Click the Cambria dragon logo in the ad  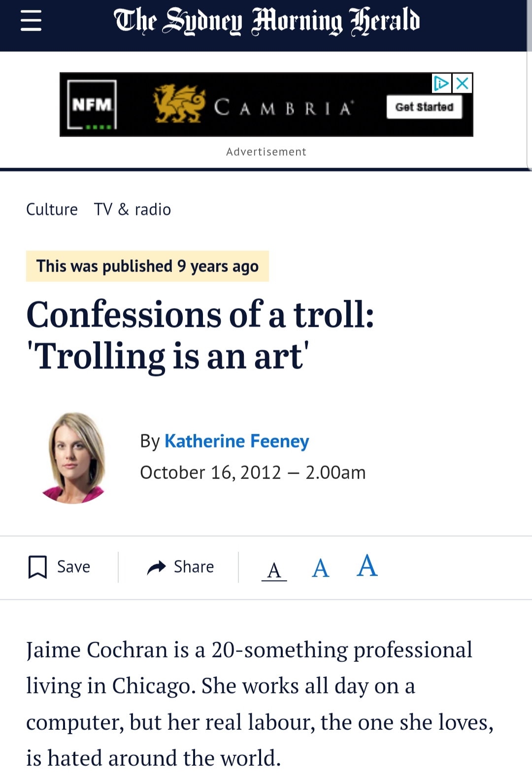point(179,104)
